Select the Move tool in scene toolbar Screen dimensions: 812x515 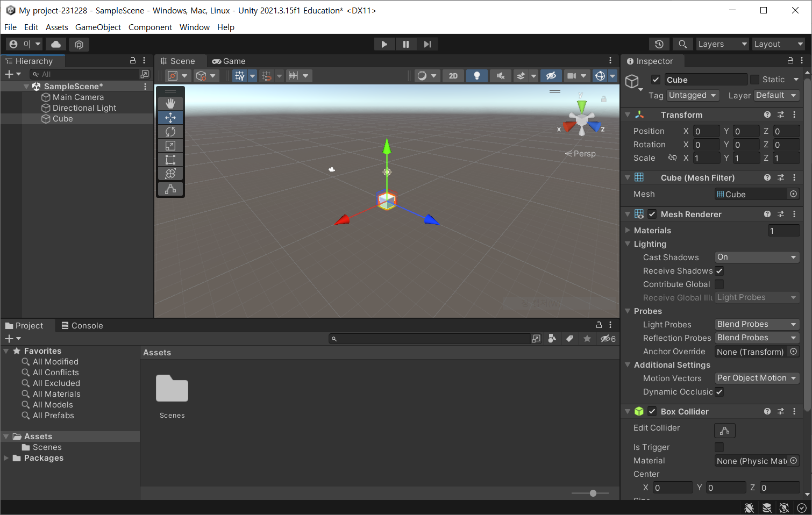(x=170, y=117)
